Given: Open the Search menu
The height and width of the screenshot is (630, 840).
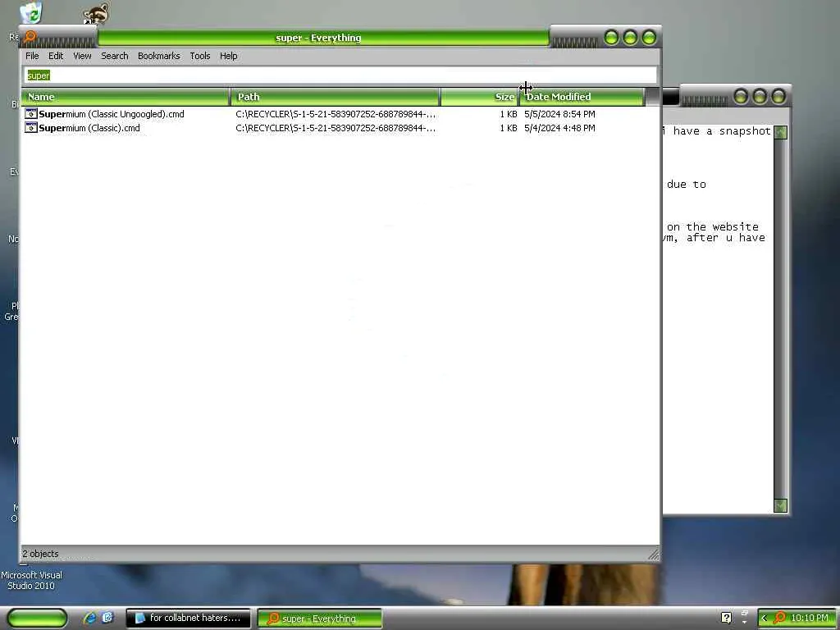Looking at the screenshot, I should [115, 56].
